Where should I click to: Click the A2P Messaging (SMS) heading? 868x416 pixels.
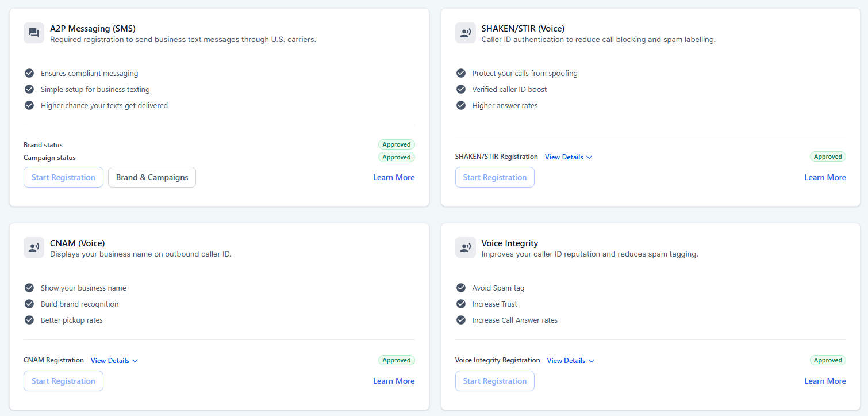click(93, 28)
